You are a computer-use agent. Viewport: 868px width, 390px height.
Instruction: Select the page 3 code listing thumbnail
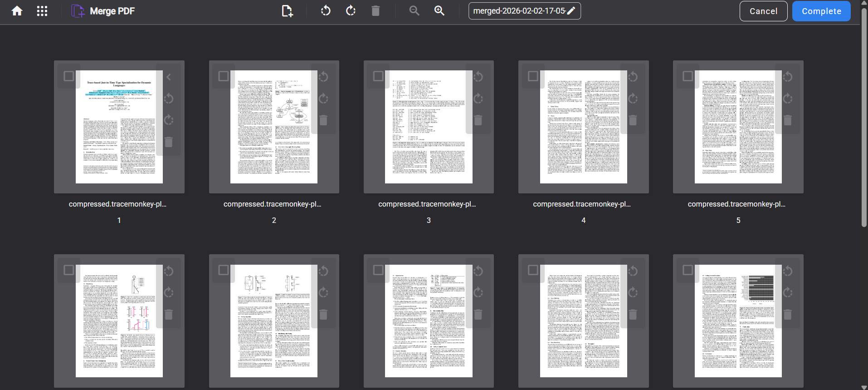pos(429,127)
